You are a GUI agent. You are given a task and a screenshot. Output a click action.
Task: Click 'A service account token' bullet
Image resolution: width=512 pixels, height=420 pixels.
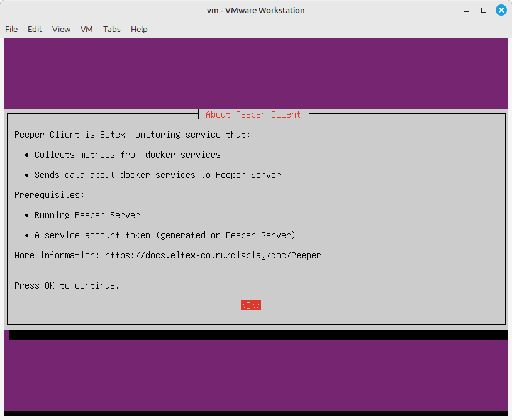[165, 235]
